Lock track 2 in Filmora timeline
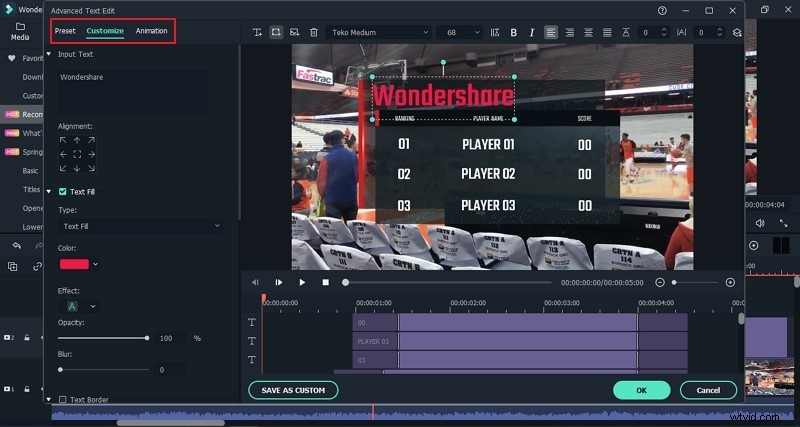800x427 pixels. (x=27, y=337)
